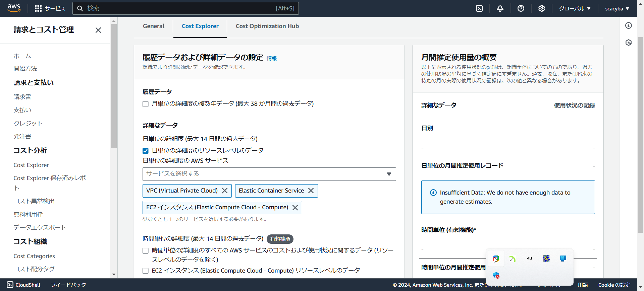This screenshot has width=644, height=291.
Task: Open クレジット in sidebar
Action: (28, 124)
